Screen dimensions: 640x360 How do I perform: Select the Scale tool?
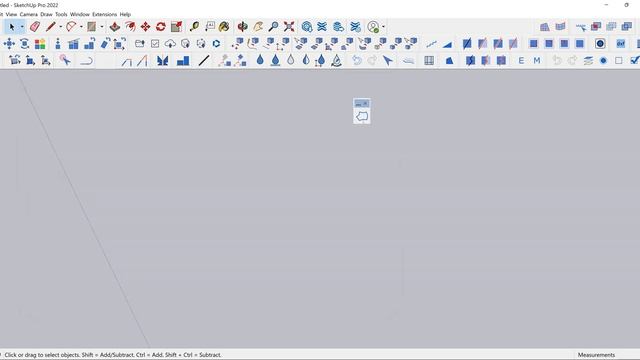pyautogui.click(x=176, y=27)
